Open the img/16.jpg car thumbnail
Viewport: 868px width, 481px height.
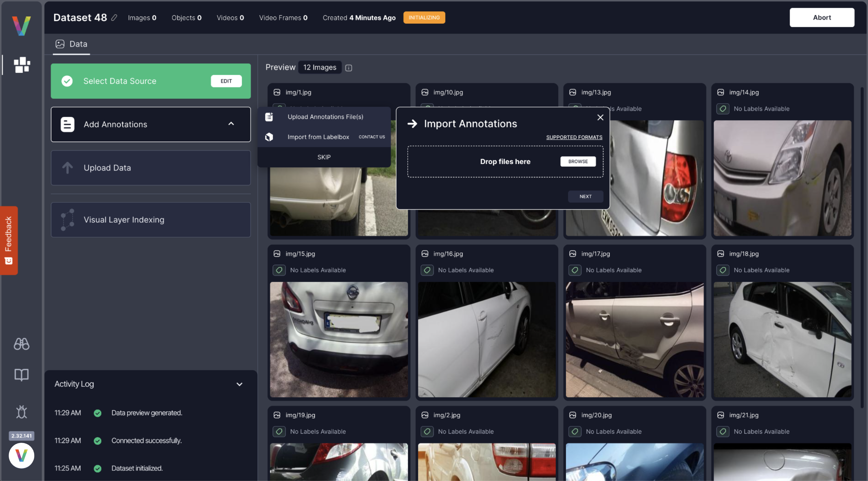coord(486,340)
